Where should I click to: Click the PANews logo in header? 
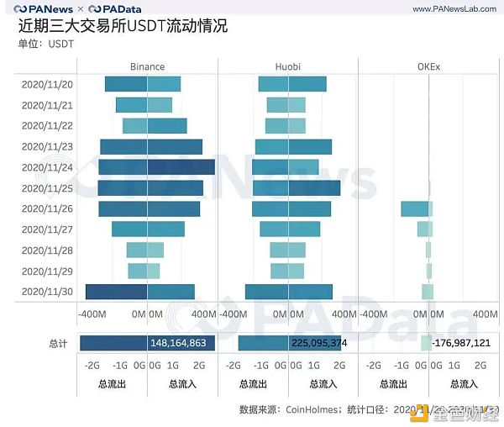pyautogui.click(x=44, y=9)
